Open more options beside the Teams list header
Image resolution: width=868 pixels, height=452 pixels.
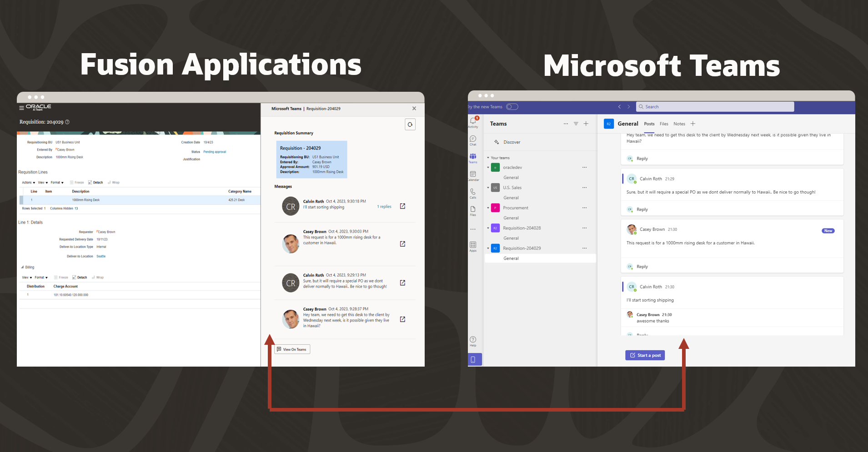coord(566,124)
